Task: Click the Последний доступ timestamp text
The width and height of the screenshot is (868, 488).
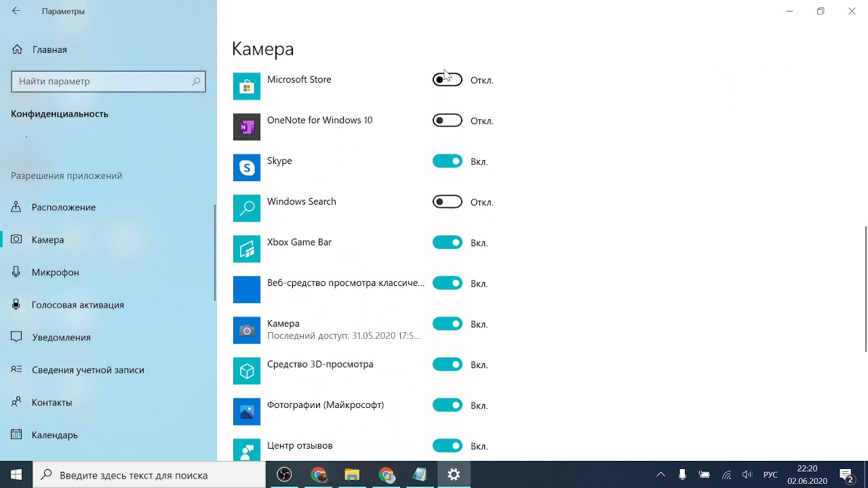Action: [344, 335]
